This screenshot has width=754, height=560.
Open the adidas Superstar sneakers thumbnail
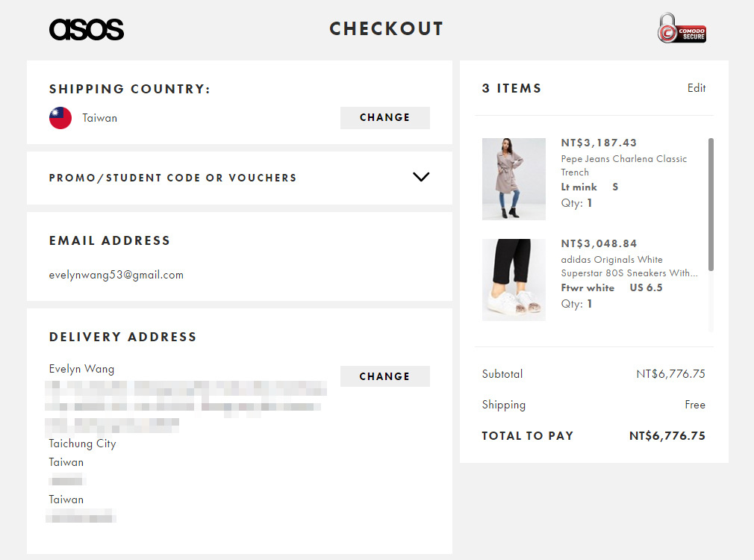click(x=514, y=280)
